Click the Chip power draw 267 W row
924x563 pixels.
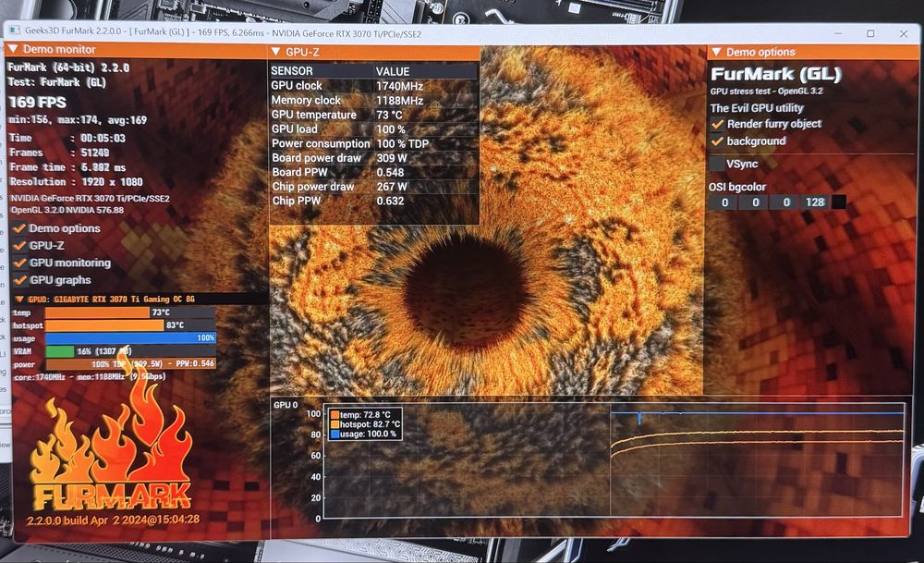tap(373, 187)
